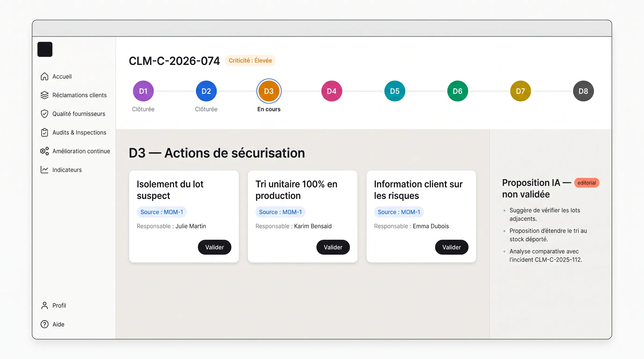
Task: Click the home icon next to Accueil
Action: [44, 76]
